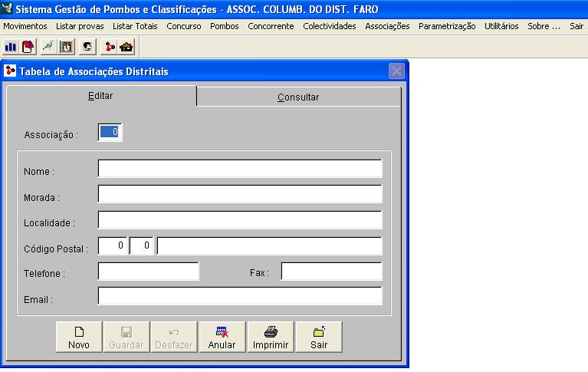
Task: Click the pigeon bird toolbar icon
Action: click(48, 47)
